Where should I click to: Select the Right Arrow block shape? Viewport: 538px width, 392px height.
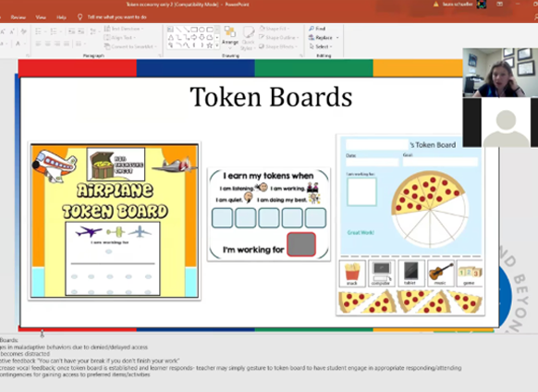194,37
